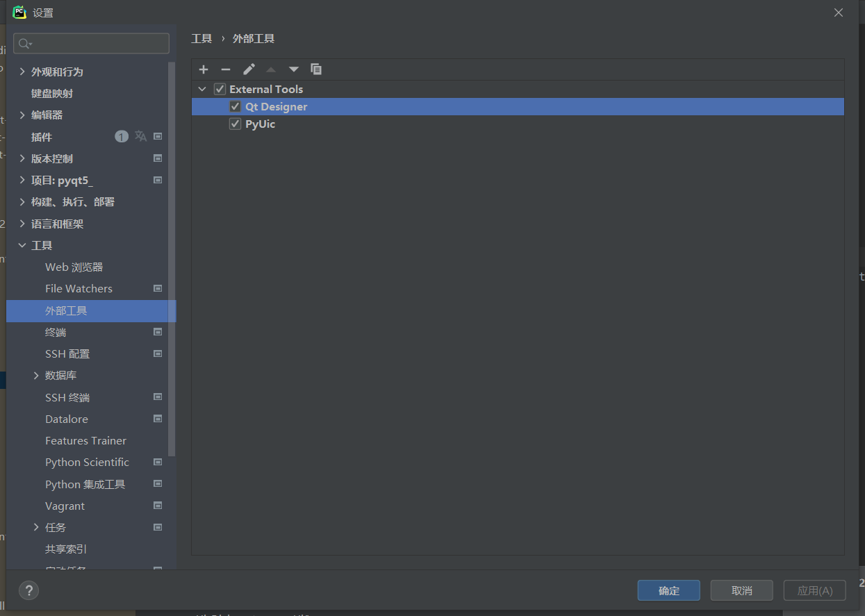Click the search magnifier icon in settings
The image size is (865, 616).
pyautogui.click(x=24, y=44)
